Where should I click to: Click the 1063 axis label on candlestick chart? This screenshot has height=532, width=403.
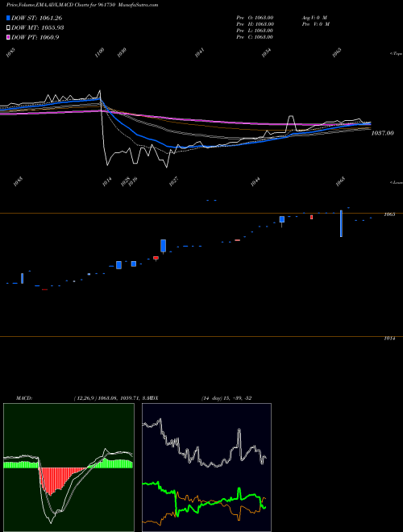tap(389, 214)
